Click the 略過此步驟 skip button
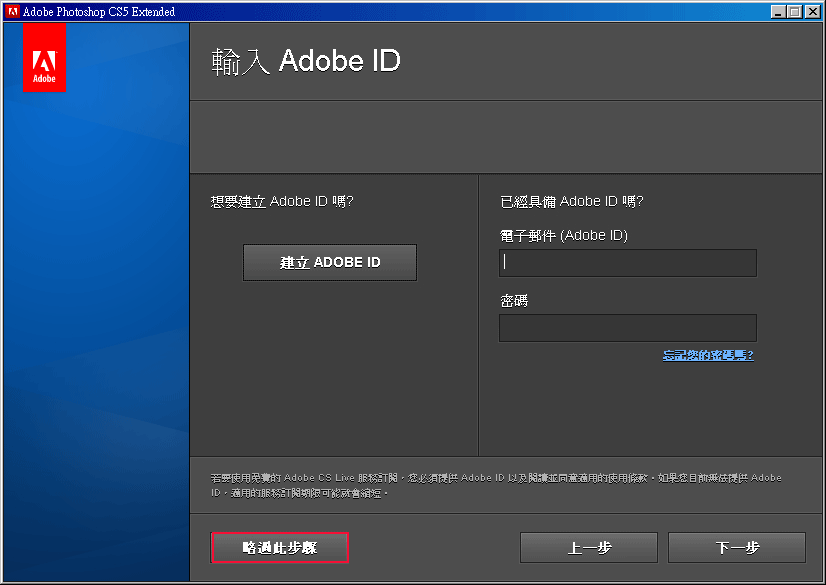Image resolution: width=826 pixels, height=585 pixels. coord(280,548)
